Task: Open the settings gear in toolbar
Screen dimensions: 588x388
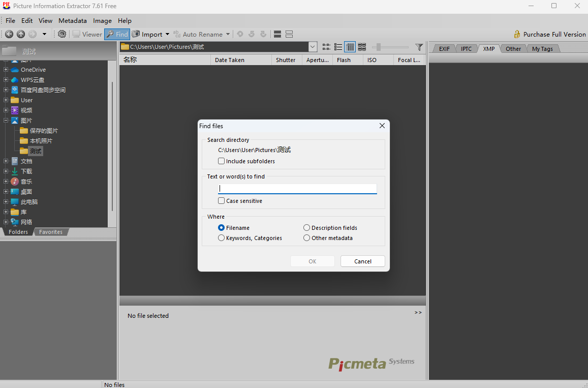Action: pos(62,34)
